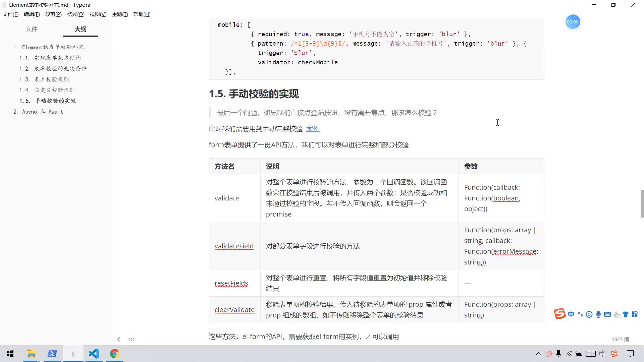Click the blue 00:00 recording timer bubble
The image size is (644, 362).
573,22
